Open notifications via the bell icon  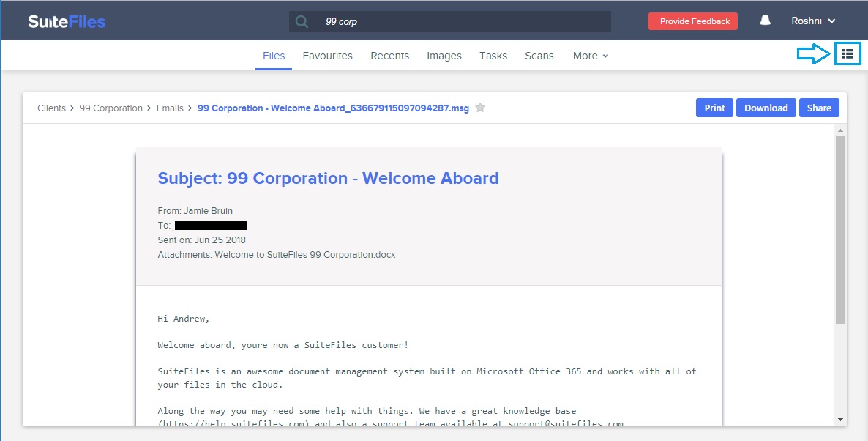[x=764, y=21]
